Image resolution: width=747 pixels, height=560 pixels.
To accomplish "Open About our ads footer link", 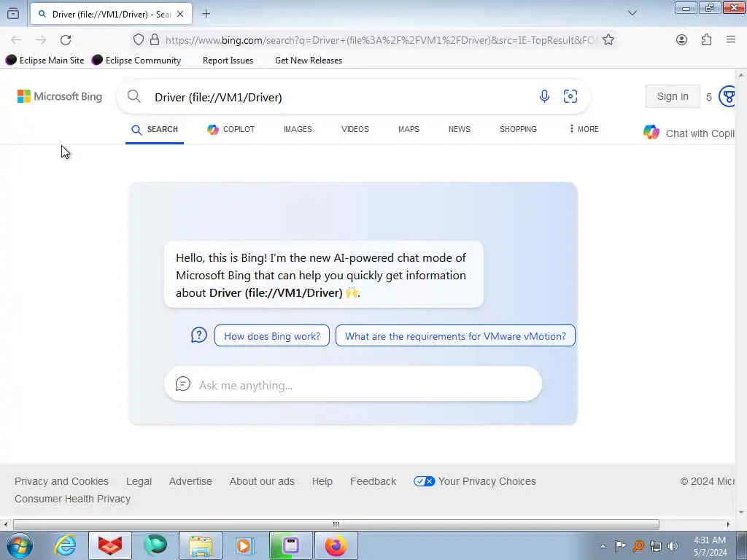I will [x=262, y=481].
